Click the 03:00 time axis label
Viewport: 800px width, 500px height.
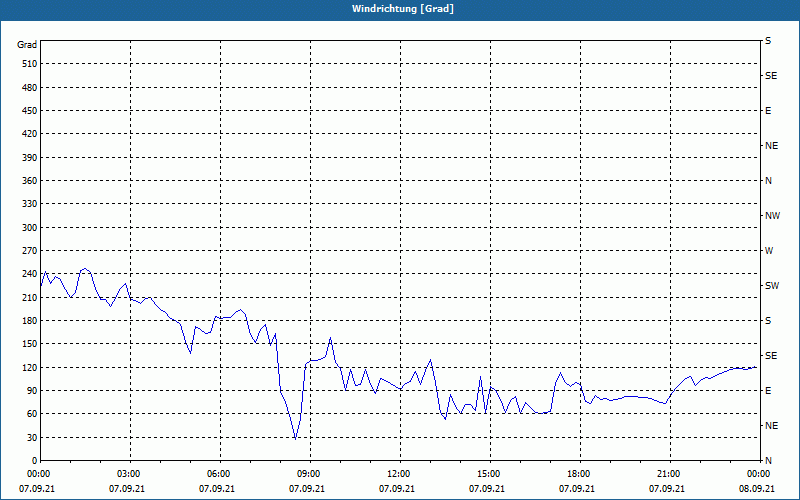click(129, 474)
